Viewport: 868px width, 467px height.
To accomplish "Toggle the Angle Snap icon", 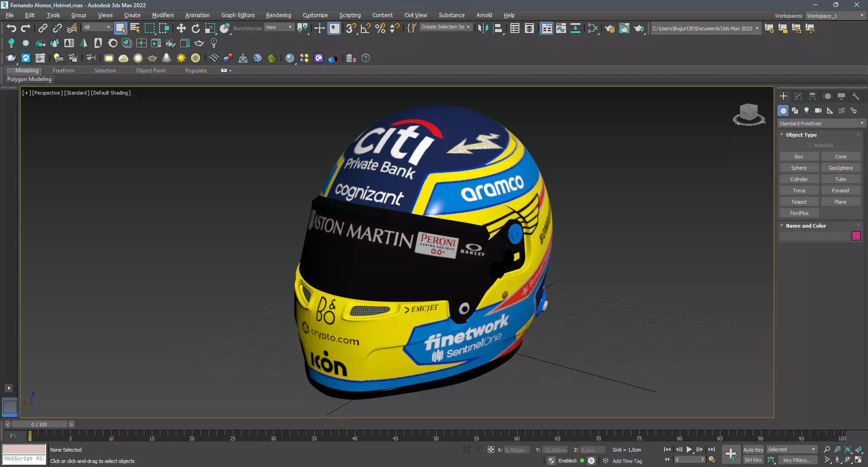I will click(x=366, y=29).
